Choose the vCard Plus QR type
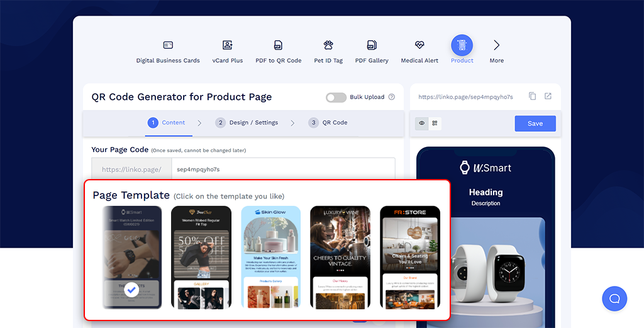Viewport: 644px width, 328px height. coord(228,46)
